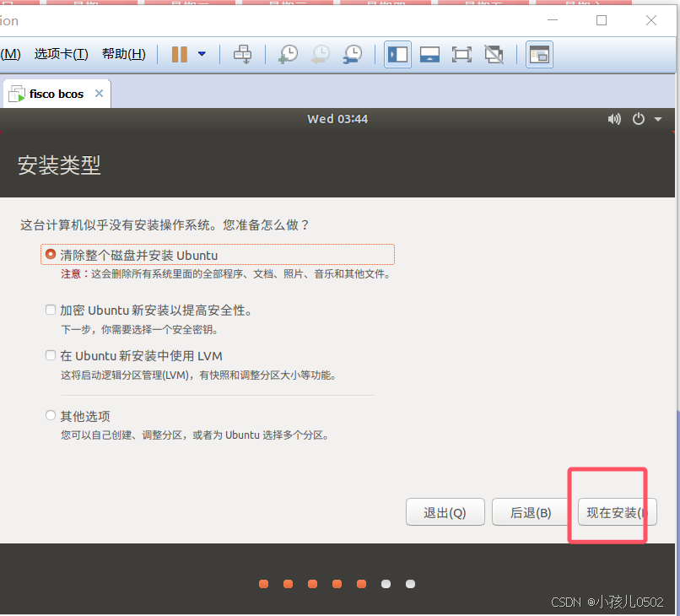Open the Ubuntu power menu icon
The image size is (680, 616).
639,119
